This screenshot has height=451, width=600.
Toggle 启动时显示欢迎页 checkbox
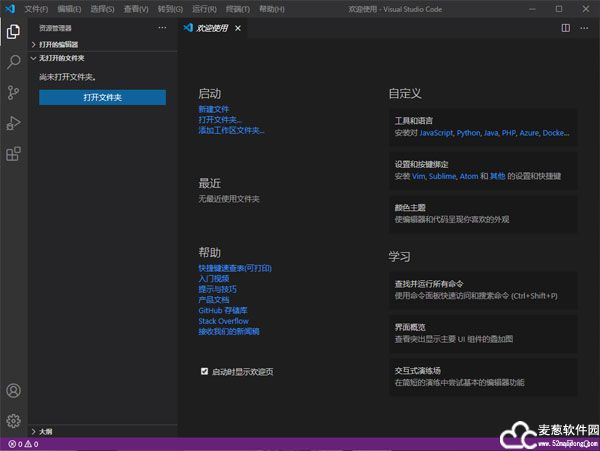pos(204,371)
